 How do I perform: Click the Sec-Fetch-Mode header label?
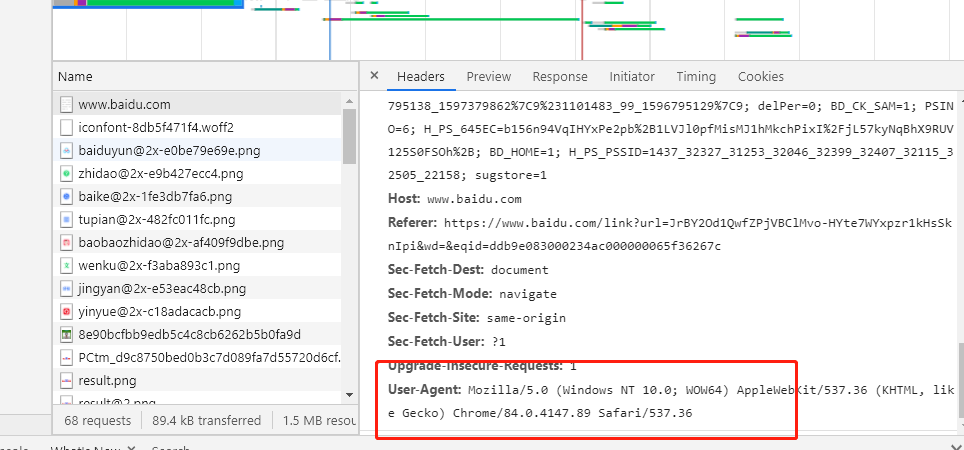tap(440, 294)
